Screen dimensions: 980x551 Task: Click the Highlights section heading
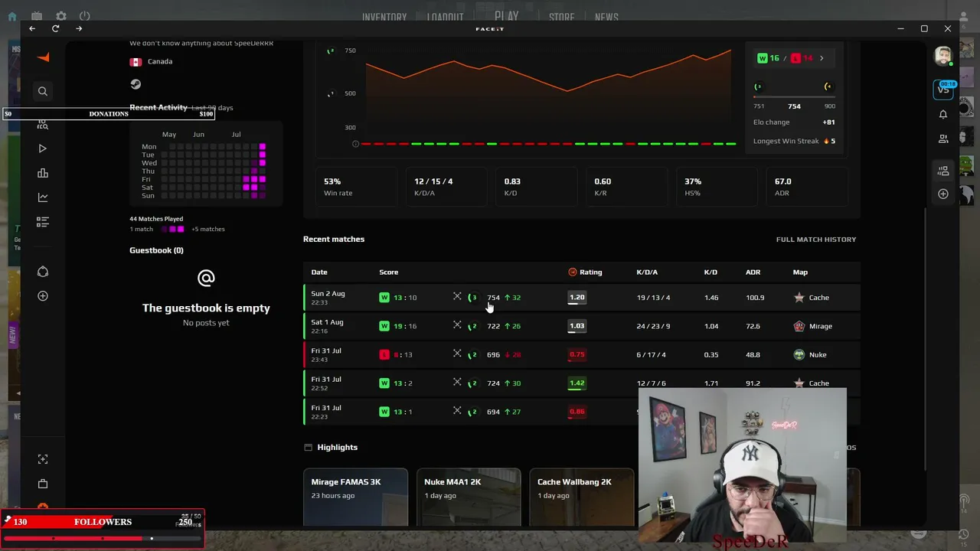(338, 448)
